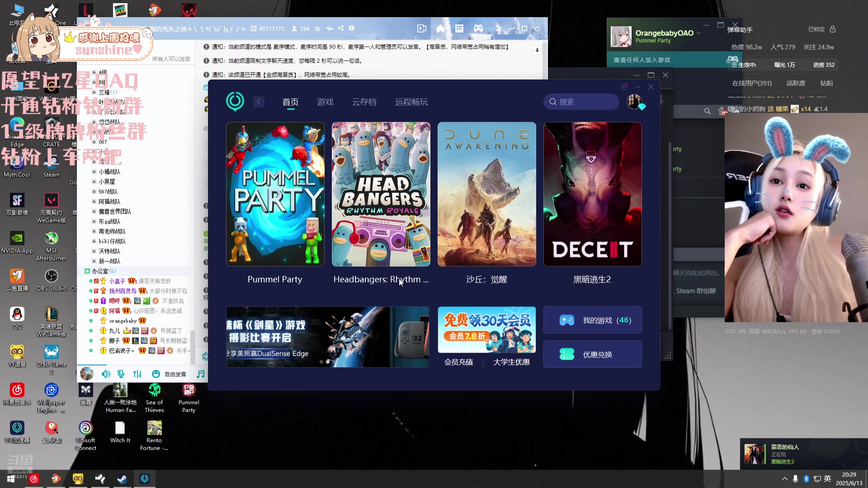The height and width of the screenshot is (488, 868).
Task: Open the 远程畅玩 tab
Action: click(411, 102)
